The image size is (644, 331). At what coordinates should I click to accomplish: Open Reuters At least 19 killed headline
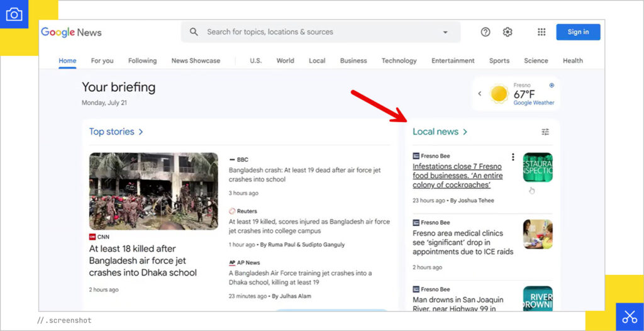click(x=309, y=226)
